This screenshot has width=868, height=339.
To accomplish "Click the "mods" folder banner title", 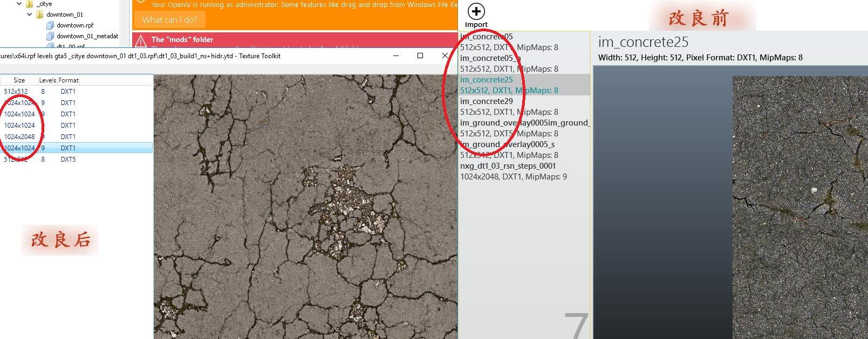I will pos(182,39).
